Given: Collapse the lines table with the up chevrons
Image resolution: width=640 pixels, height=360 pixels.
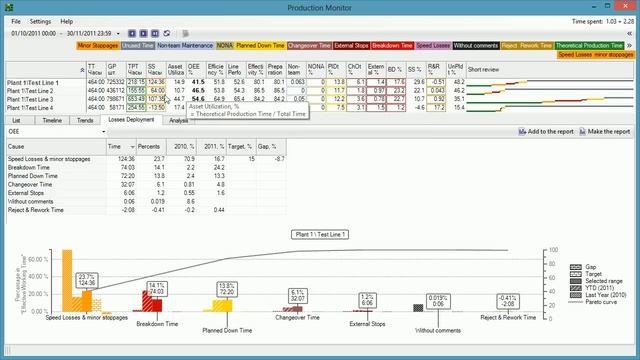Looking at the screenshot, I should click(x=82, y=70).
